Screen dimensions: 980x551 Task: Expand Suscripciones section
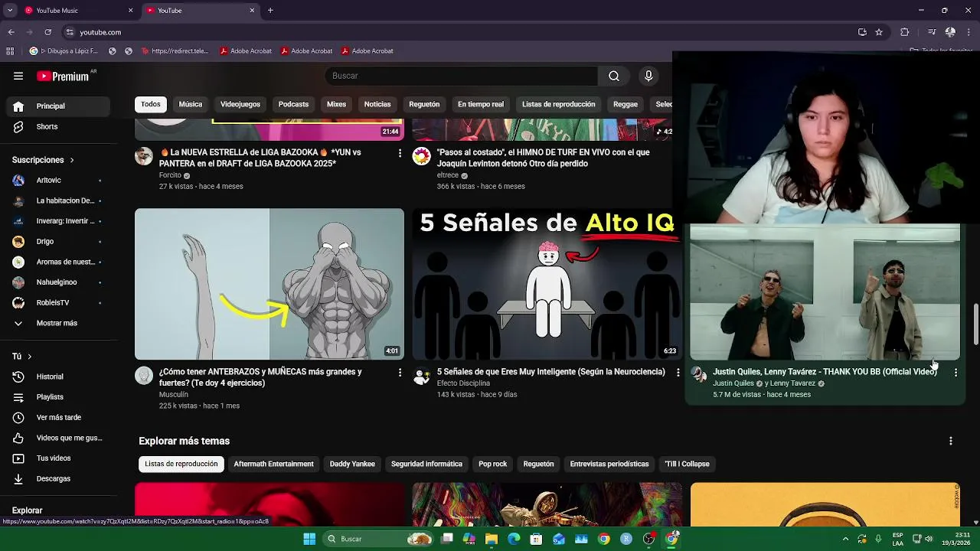(43, 160)
